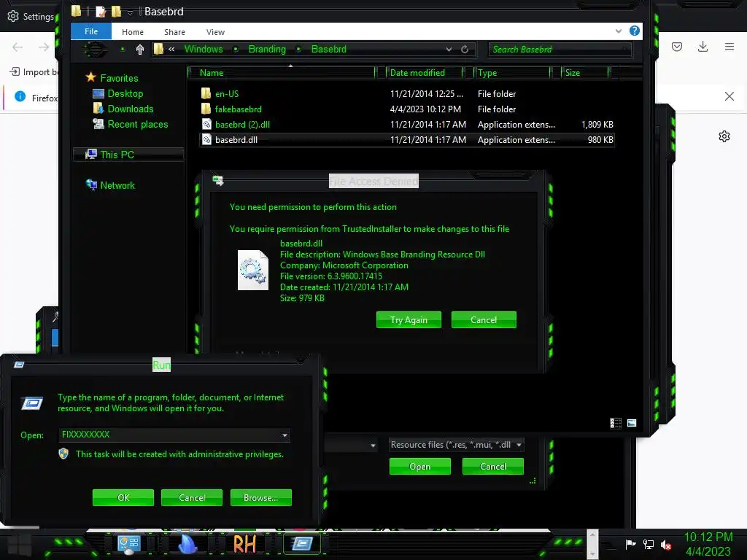747x560 pixels.
Task: Open the RH Resource Hacker taskbar icon
Action: tap(244, 544)
